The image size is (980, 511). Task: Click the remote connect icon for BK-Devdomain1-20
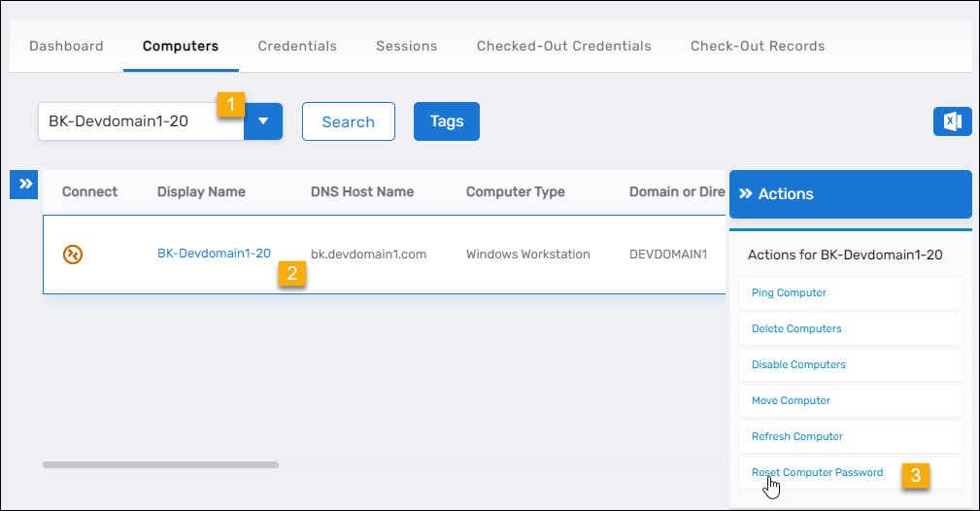pyautogui.click(x=73, y=255)
